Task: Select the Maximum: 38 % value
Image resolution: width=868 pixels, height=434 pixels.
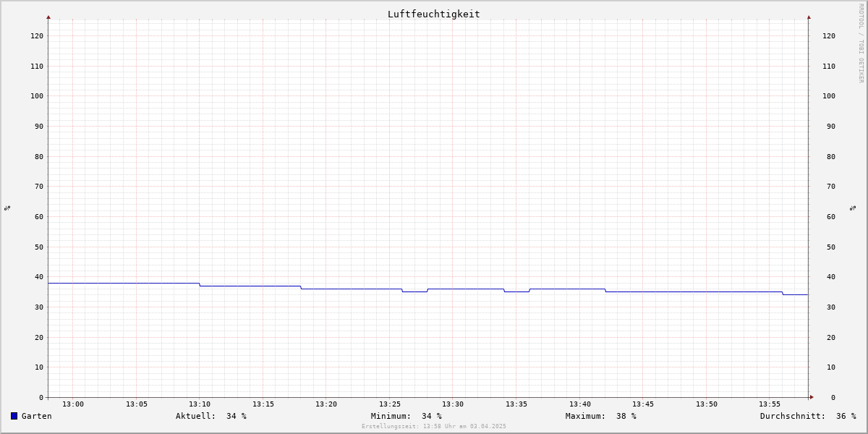Action: (x=601, y=416)
